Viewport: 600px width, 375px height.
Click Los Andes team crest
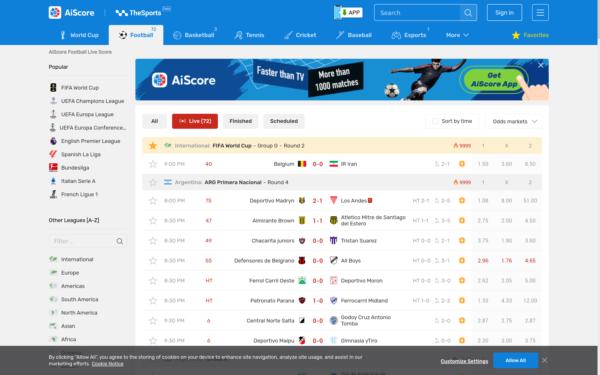[x=334, y=201]
